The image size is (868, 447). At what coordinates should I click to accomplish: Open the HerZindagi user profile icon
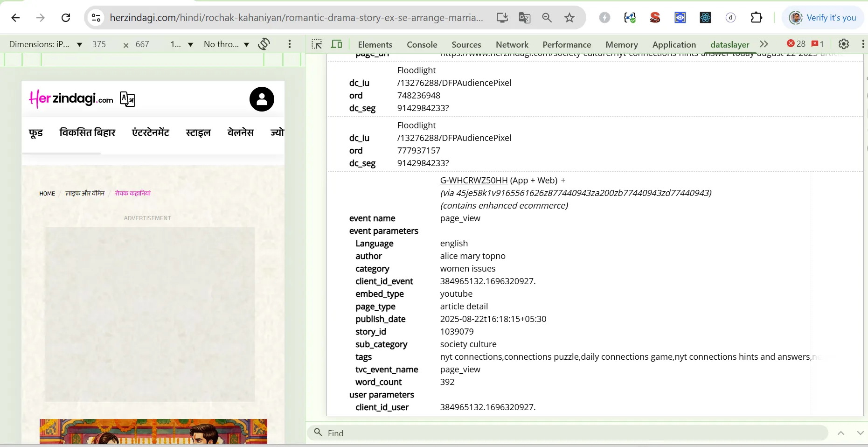(x=262, y=99)
